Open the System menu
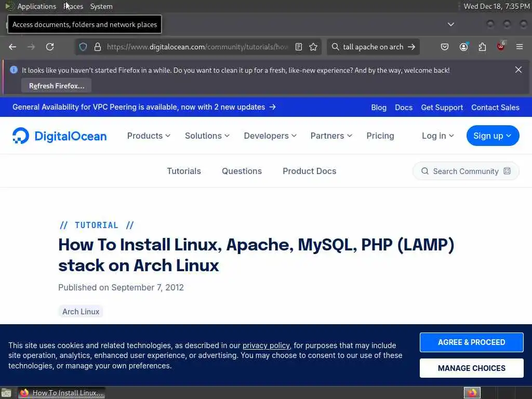Viewport: 532px width, 399px height. (x=101, y=6)
